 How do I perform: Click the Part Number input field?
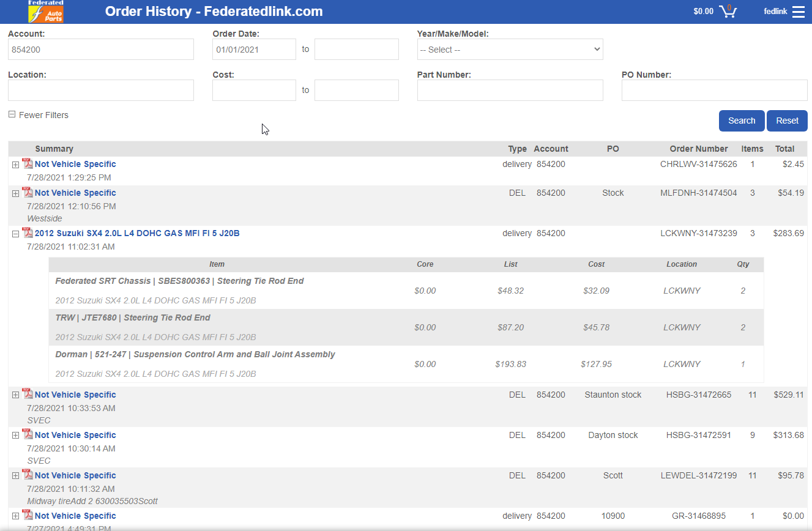click(x=510, y=90)
